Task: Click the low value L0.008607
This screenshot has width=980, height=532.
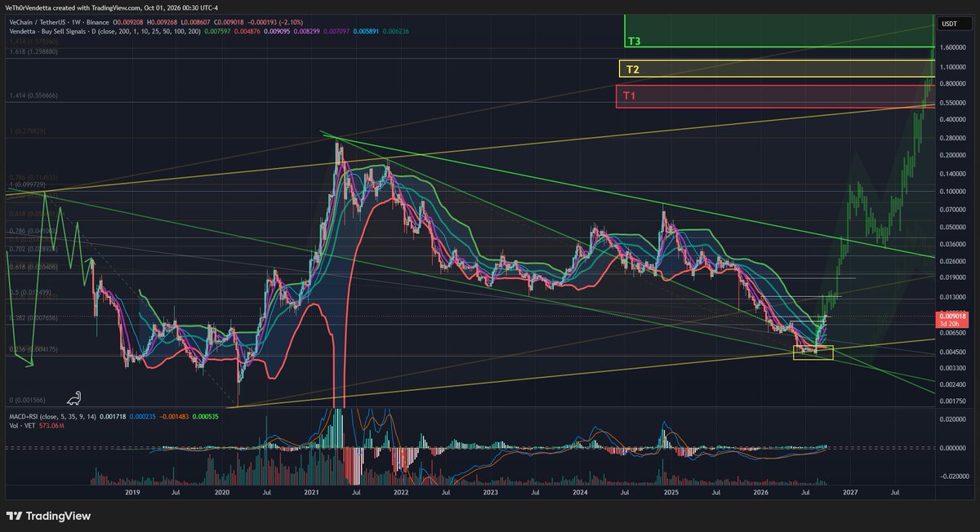Action: [x=194, y=24]
